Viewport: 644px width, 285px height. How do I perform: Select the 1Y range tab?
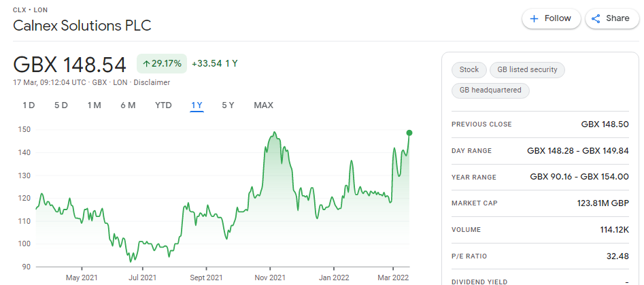[197, 105]
